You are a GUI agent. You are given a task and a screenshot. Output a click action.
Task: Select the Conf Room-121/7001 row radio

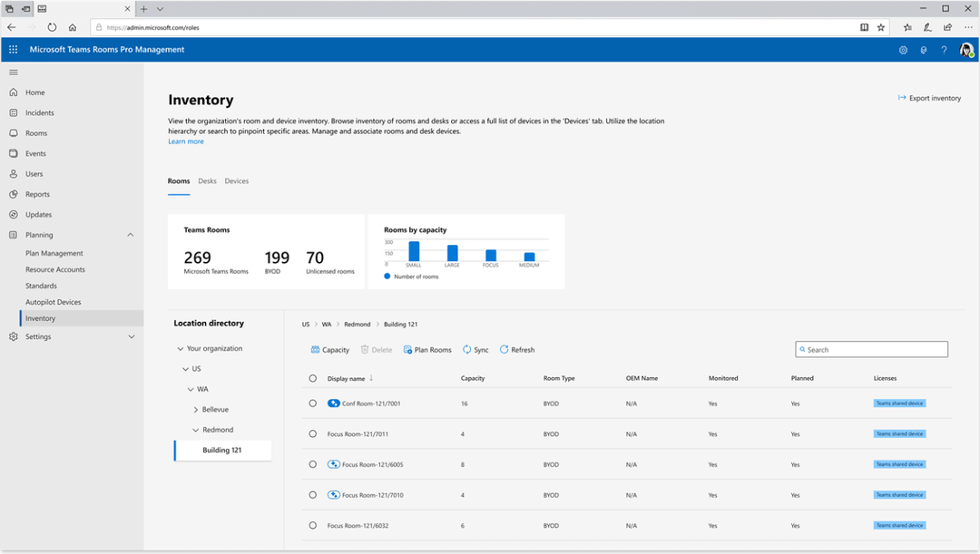312,403
